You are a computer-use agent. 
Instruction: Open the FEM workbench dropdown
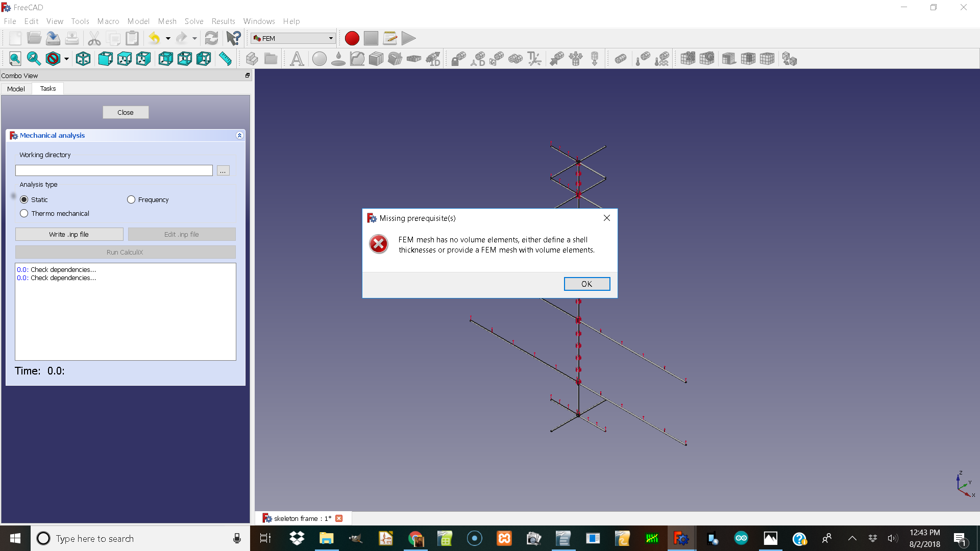click(293, 38)
